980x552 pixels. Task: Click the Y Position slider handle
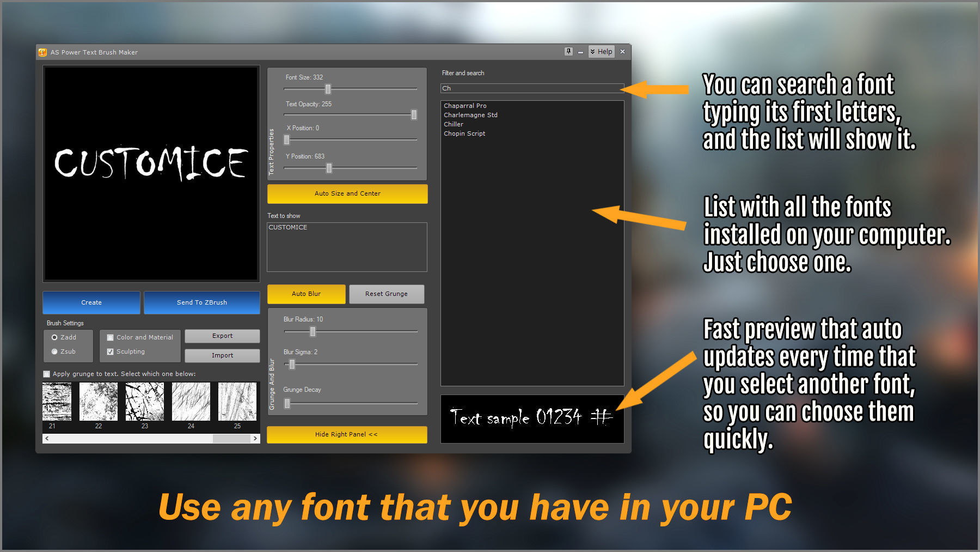tap(329, 168)
